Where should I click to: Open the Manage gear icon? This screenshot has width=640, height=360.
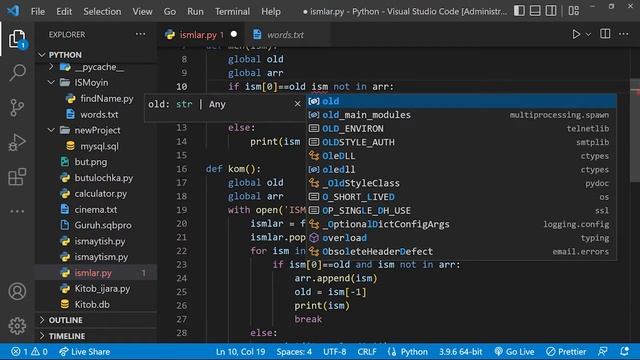tap(17, 326)
